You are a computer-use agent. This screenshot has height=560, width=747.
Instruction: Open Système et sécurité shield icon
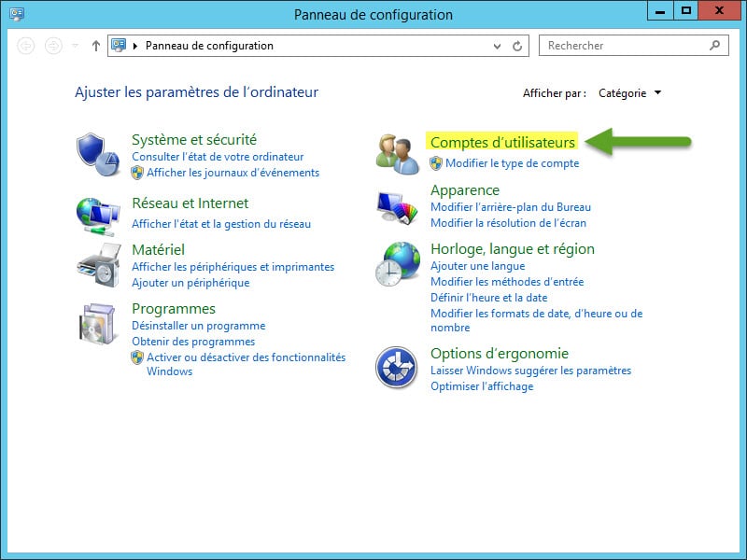[98, 155]
